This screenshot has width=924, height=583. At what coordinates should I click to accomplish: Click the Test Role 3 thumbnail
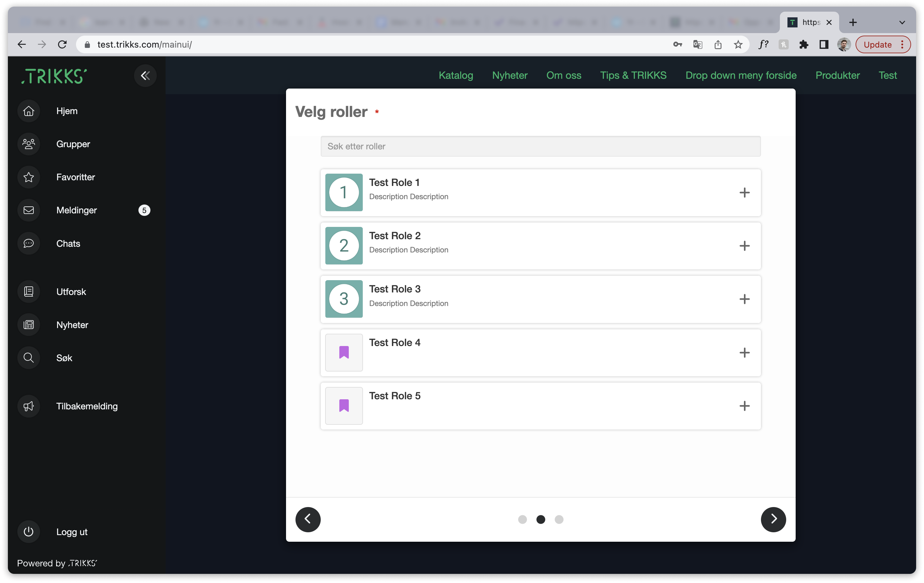coord(343,299)
